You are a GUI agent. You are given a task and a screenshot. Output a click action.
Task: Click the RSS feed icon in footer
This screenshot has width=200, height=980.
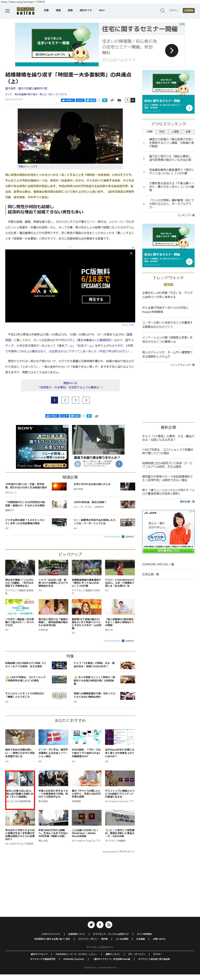coord(109,925)
